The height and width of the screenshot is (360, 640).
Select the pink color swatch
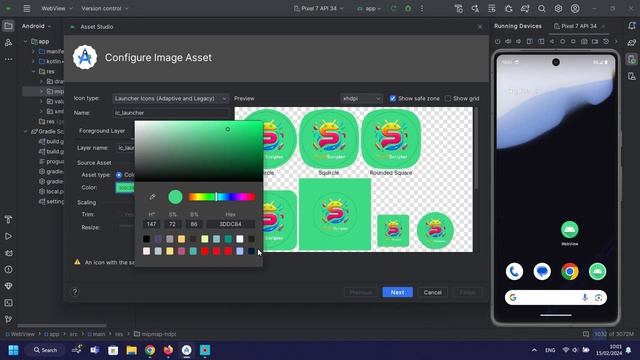[x=181, y=251]
